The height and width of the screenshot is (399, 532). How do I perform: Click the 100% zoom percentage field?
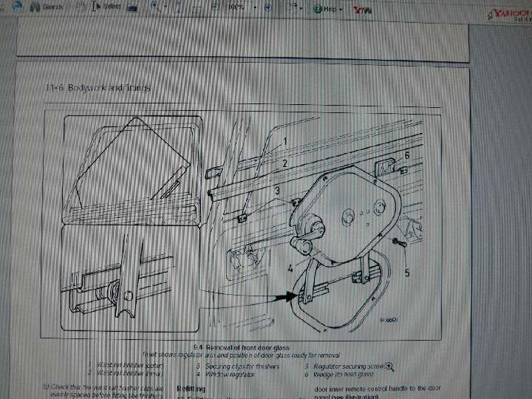(238, 7)
